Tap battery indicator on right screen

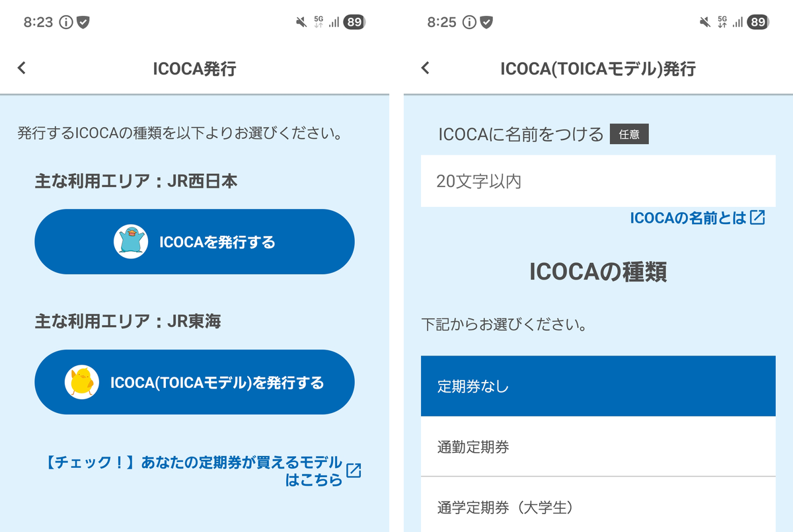click(757, 22)
